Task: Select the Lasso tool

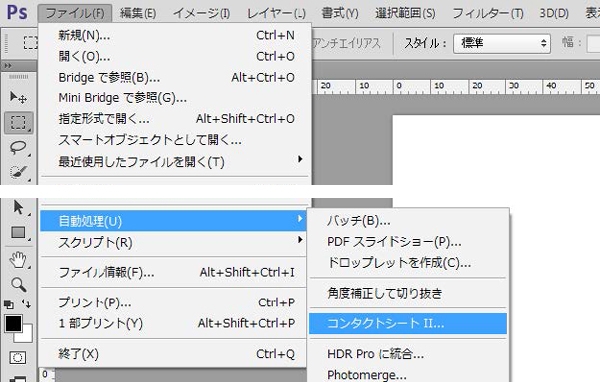Action: [x=18, y=148]
